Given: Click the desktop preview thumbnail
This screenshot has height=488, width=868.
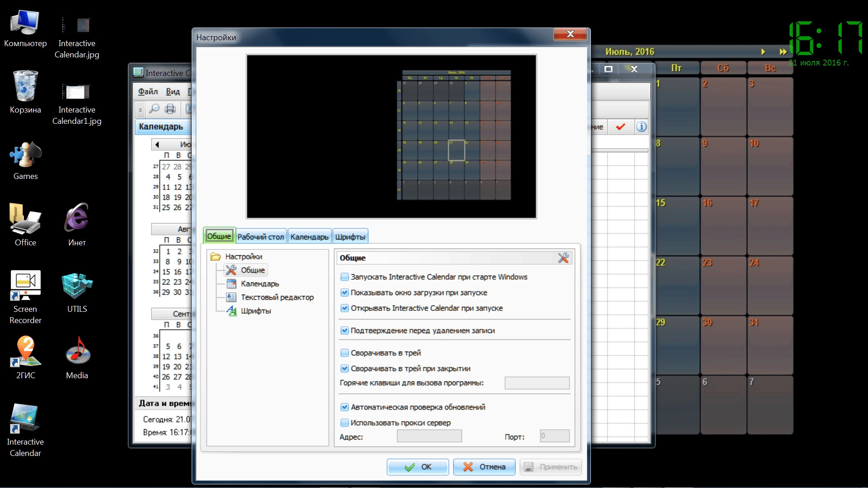Looking at the screenshot, I should [392, 137].
